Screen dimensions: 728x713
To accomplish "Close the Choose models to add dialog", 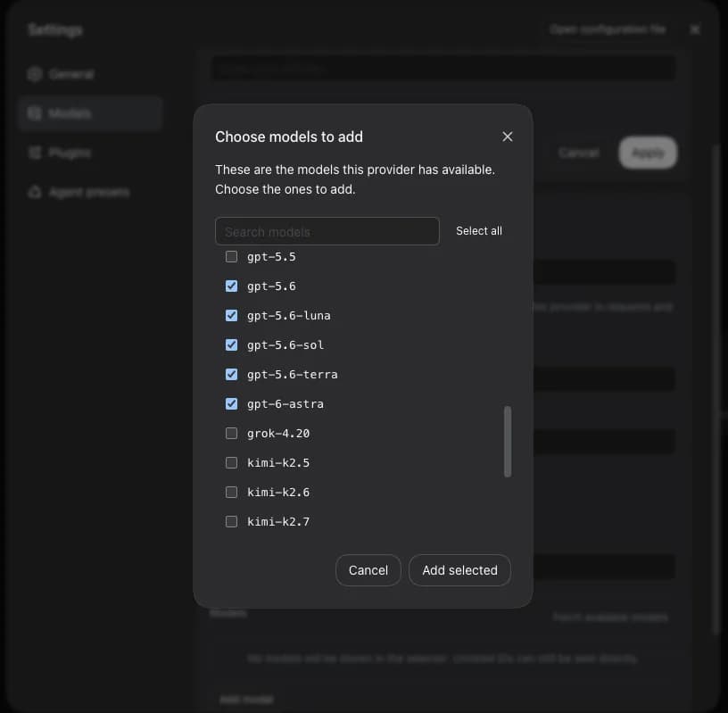I will point(507,137).
